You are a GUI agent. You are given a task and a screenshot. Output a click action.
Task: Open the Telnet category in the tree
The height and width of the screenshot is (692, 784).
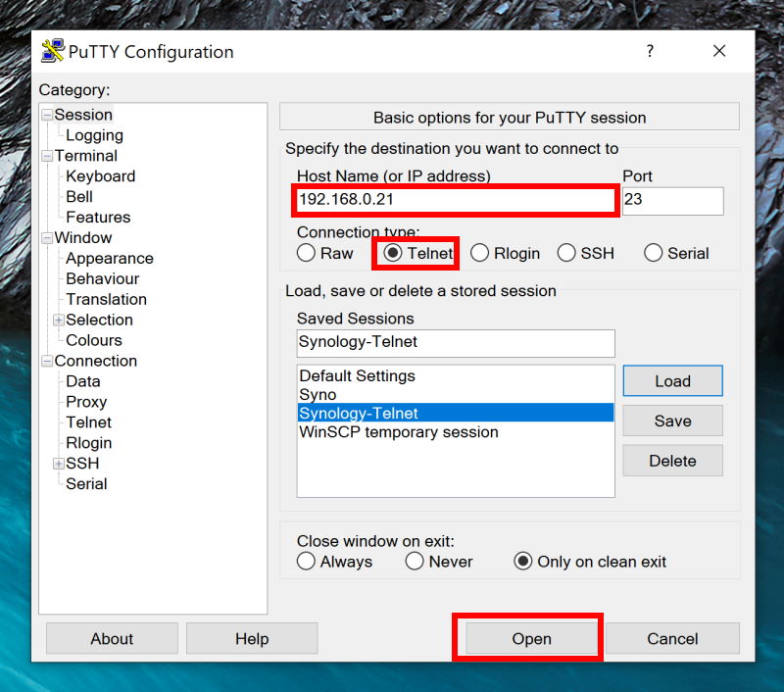click(x=89, y=422)
